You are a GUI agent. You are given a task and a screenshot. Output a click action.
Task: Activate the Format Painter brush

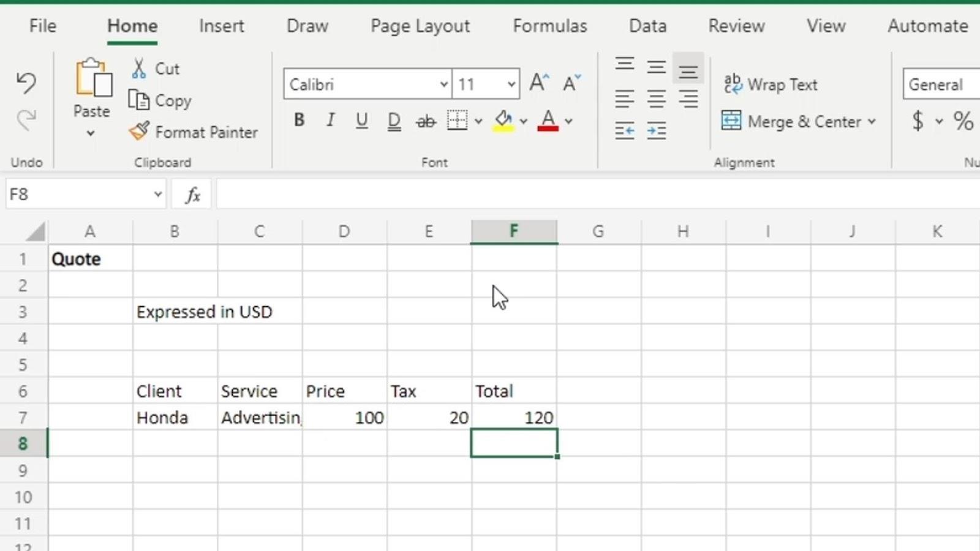194,132
